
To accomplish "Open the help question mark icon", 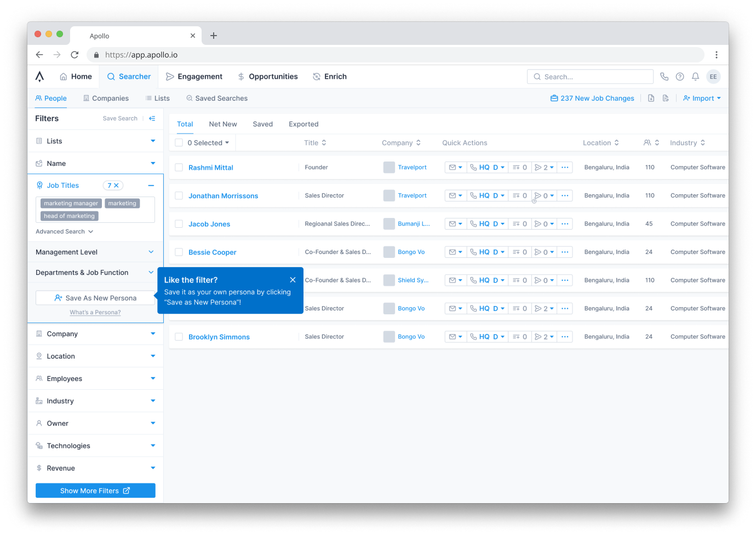I will point(680,77).
